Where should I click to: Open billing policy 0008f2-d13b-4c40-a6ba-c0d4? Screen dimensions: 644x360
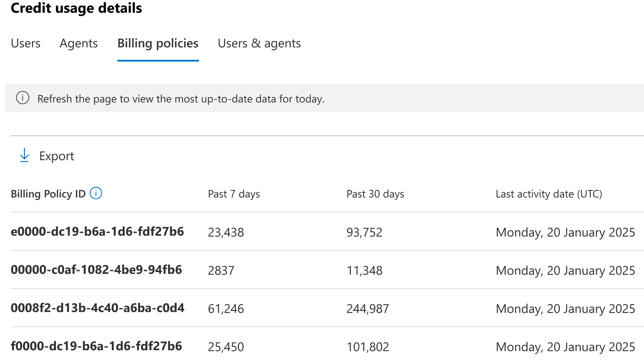[97, 308]
